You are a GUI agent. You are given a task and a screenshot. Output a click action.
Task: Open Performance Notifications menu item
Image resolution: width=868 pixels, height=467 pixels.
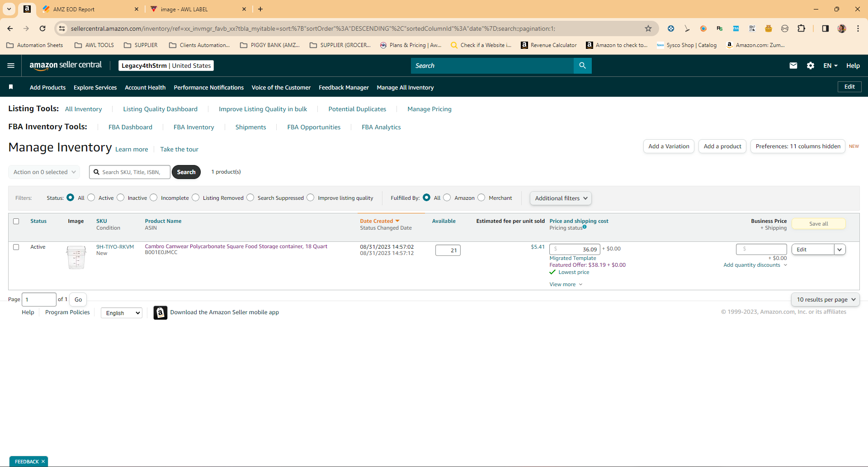209,87
